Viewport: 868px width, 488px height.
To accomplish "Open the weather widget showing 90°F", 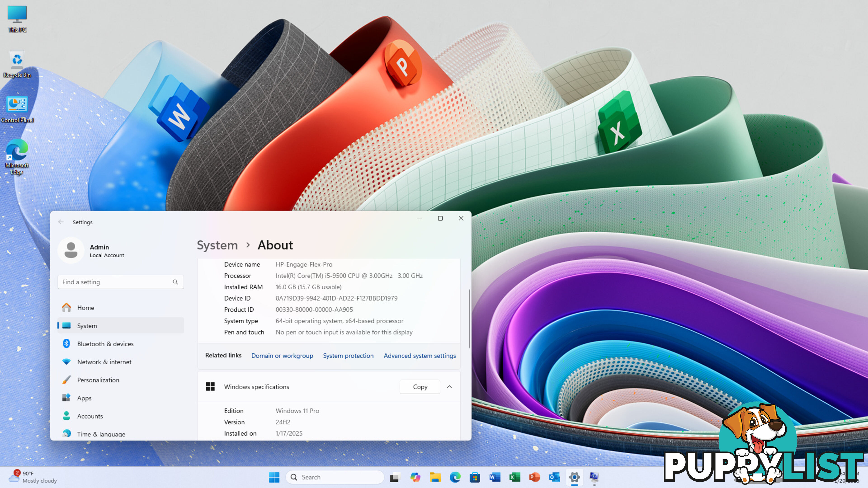I will [x=33, y=477].
